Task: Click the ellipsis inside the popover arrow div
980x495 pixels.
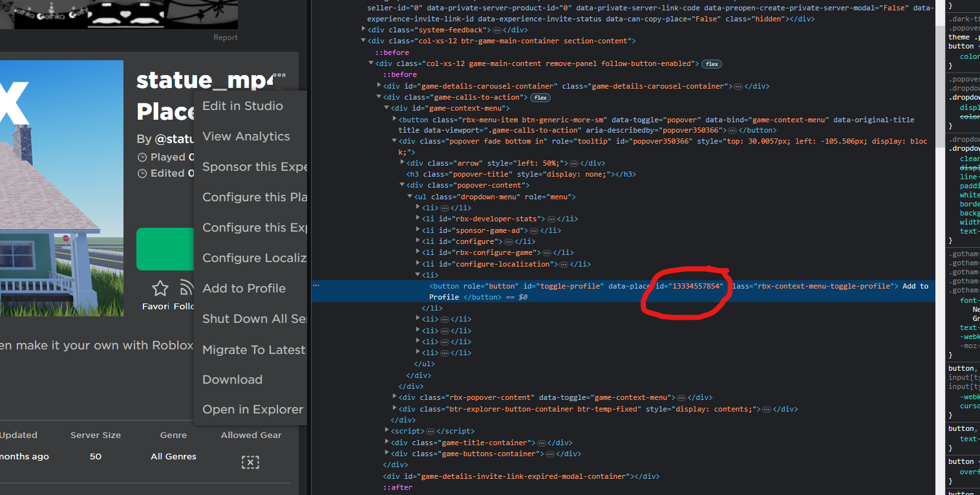Action: click(574, 162)
